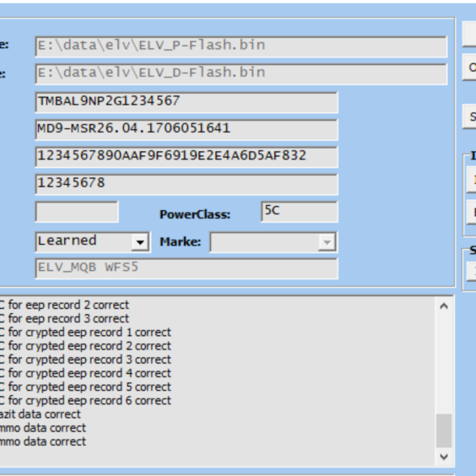Select log line 'crypted eep record 5 correct'

click(x=99, y=387)
